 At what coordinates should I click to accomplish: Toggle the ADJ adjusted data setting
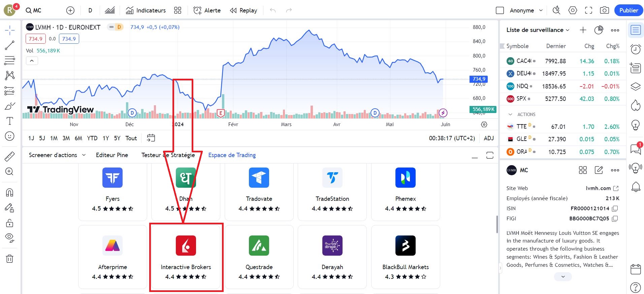(488, 138)
